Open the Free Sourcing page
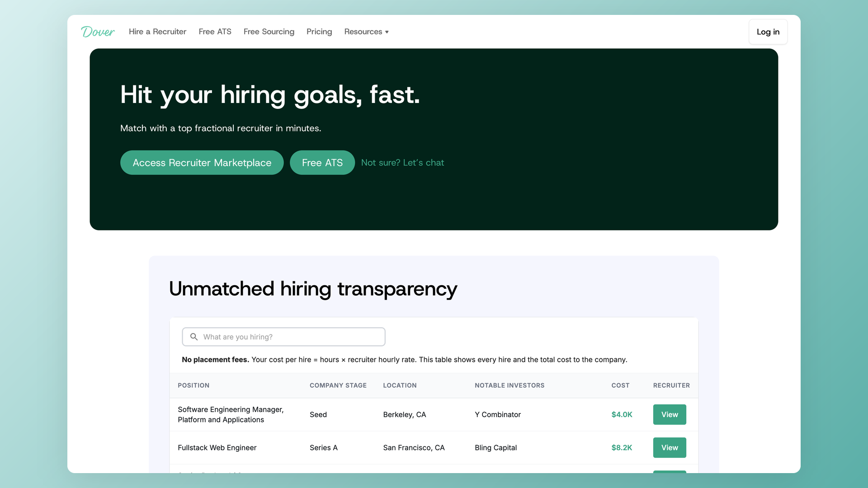Image resolution: width=868 pixels, height=488 pixels. [269, 32]
